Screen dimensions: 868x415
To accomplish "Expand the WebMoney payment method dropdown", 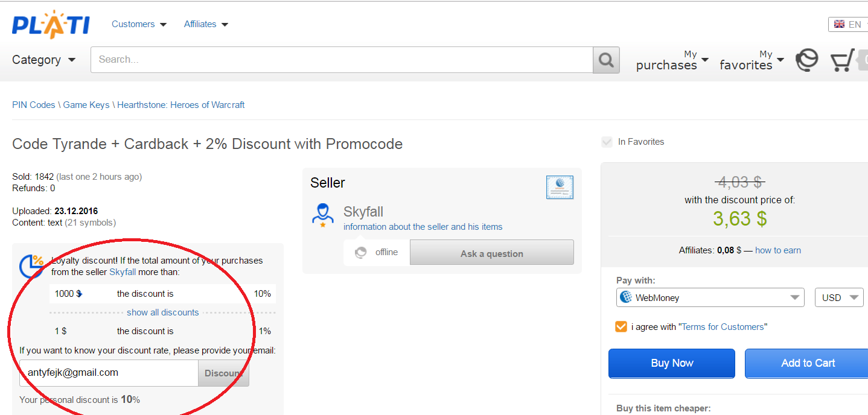I will pyautogui.click(x=710, y=297).
